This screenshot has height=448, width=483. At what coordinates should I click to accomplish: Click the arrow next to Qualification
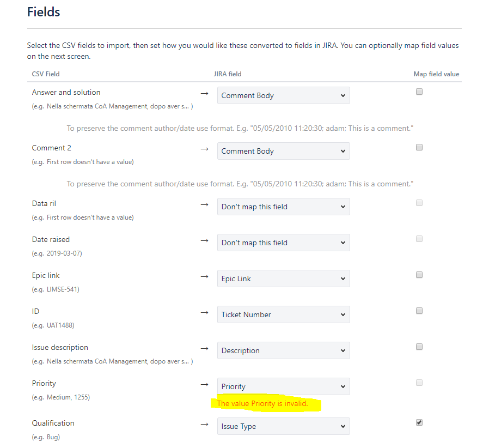coord(204,423)
